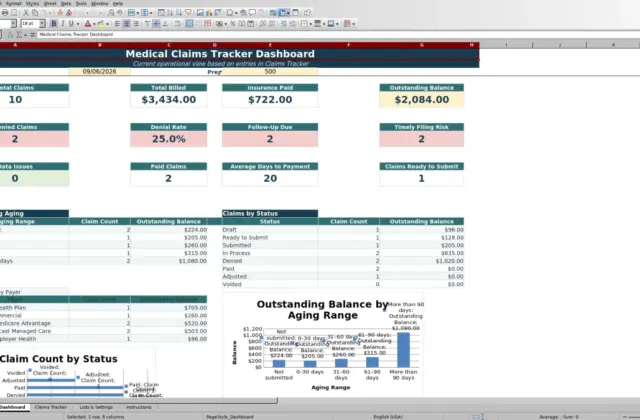Click the Function Wizard fx icon
640x420 pixels.
point(11,35)
